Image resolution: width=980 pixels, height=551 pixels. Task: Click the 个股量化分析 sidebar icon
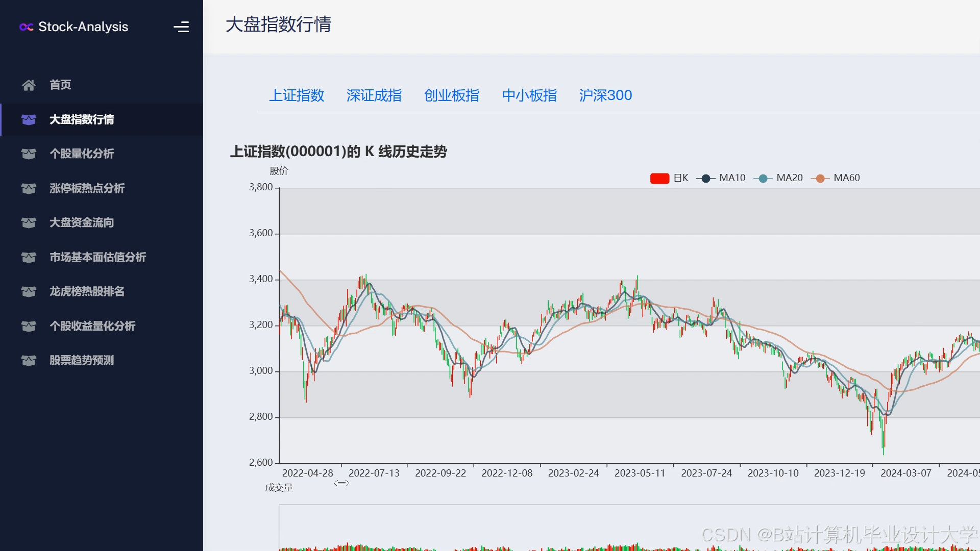tap(29, 154)
